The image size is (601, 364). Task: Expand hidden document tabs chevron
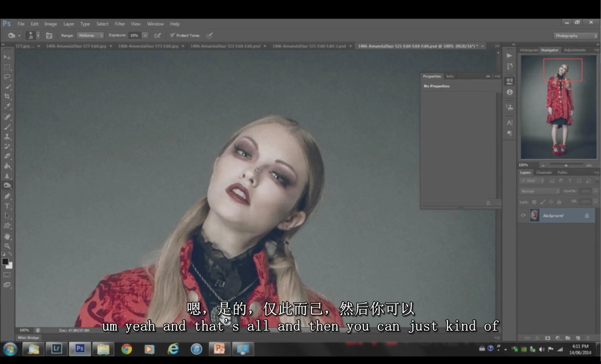click(x=497, y=46)
